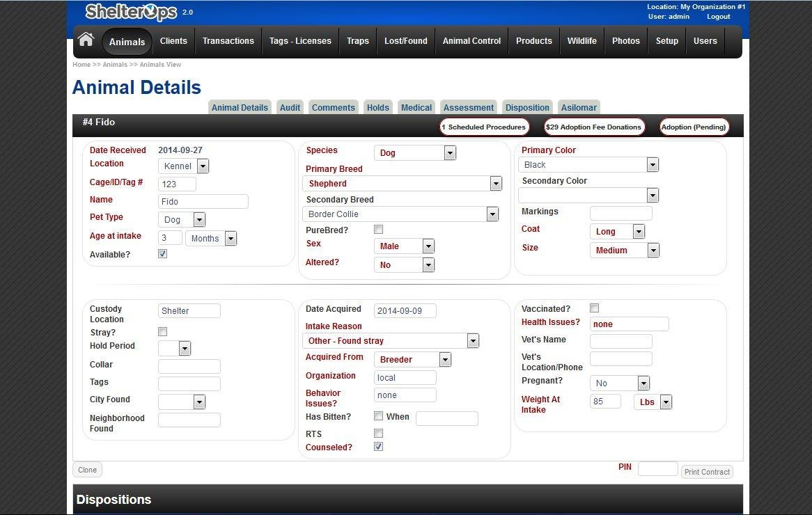
Task: Click the Print Contract button
Action: (x=707, y=471)
